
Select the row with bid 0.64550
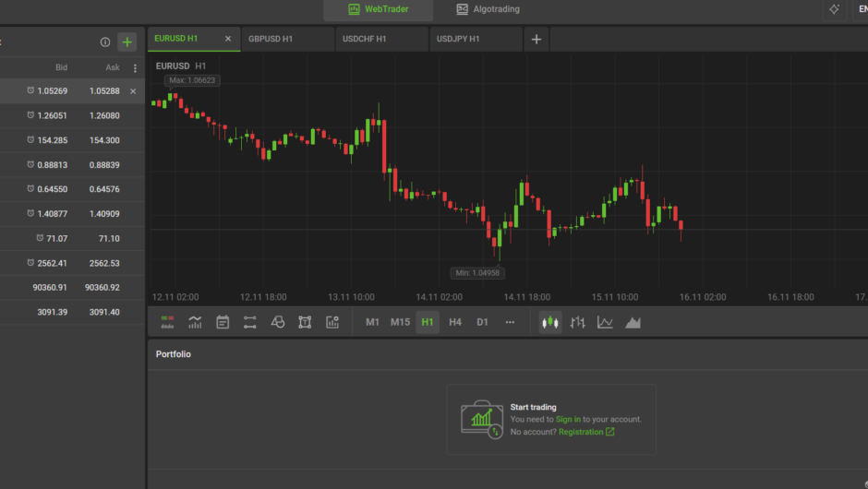pos(72,189)
